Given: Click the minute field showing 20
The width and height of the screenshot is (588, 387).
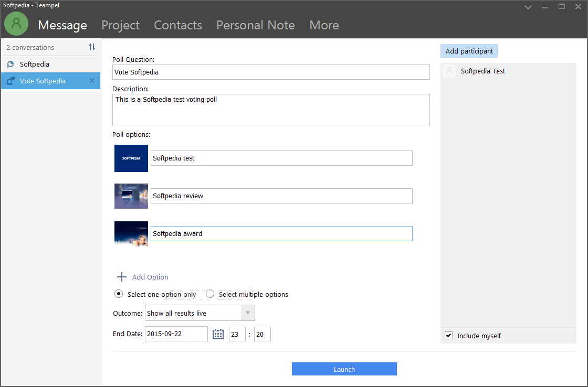Looking at the screenshot, I should pos(262,334).
